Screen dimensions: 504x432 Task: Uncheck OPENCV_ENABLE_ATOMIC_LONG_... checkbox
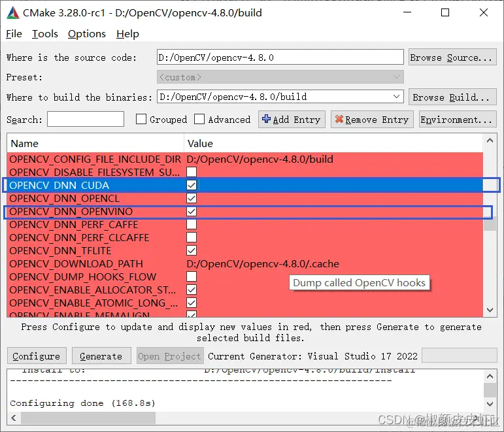[192, 303]
